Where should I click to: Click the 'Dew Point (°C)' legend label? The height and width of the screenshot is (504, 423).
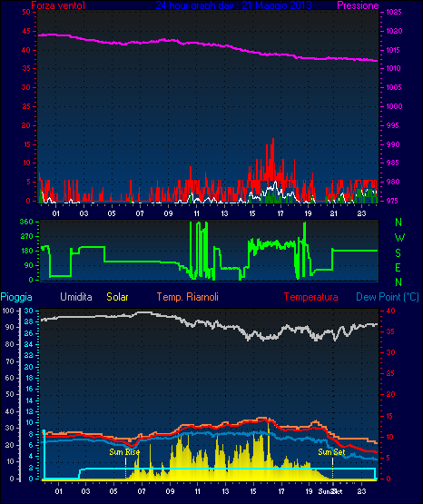(388, 297)
